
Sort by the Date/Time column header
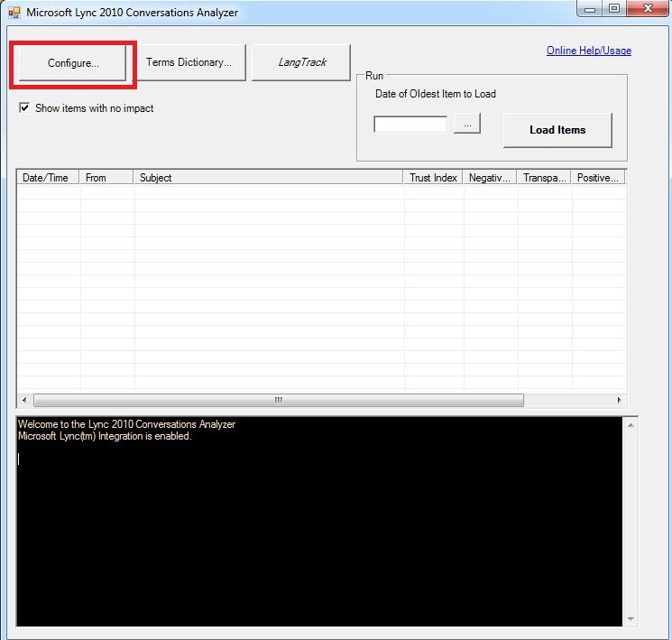coord(48,178)
